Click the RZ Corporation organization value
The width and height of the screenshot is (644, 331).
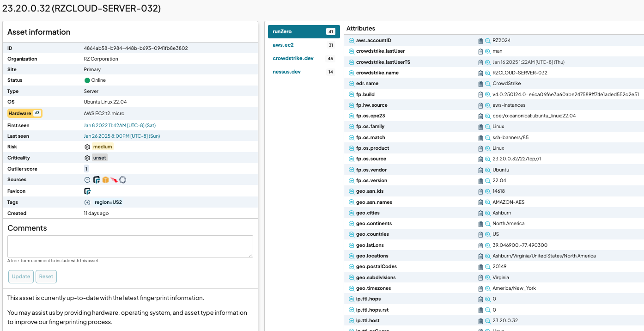(x=101, y=59)
